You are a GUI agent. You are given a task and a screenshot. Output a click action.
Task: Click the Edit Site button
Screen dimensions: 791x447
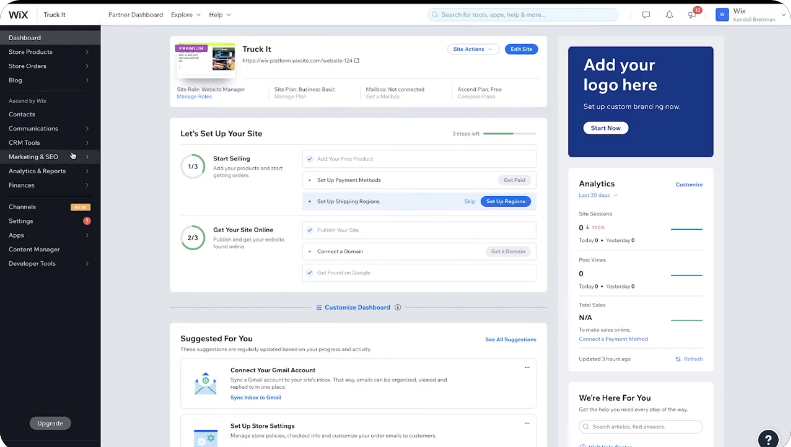coord(521,49)
